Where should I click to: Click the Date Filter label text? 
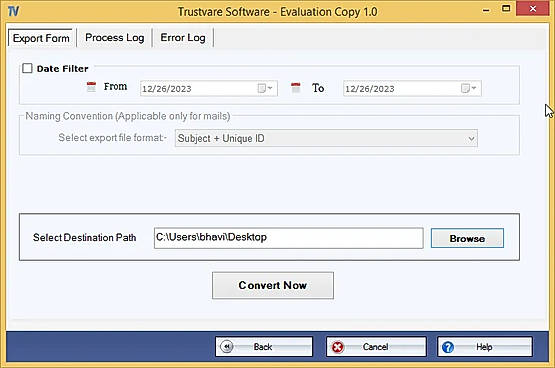pos(62,69)
